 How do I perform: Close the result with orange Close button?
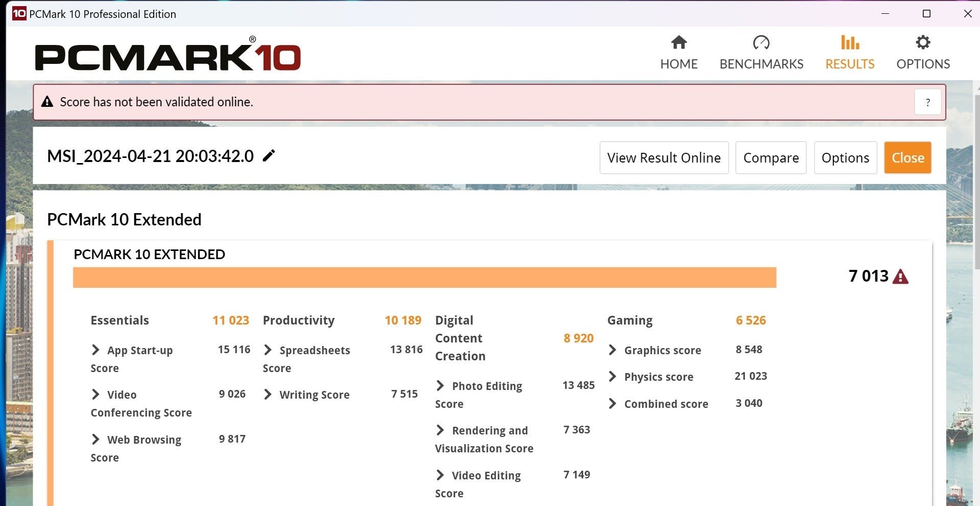[x=908, y=157]
